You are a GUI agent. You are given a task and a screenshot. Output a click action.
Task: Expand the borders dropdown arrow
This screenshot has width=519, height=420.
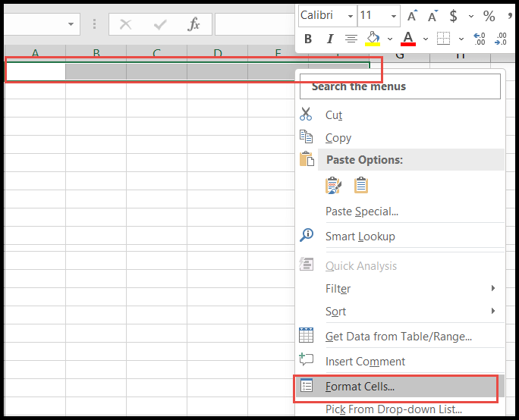pos(461,39)
